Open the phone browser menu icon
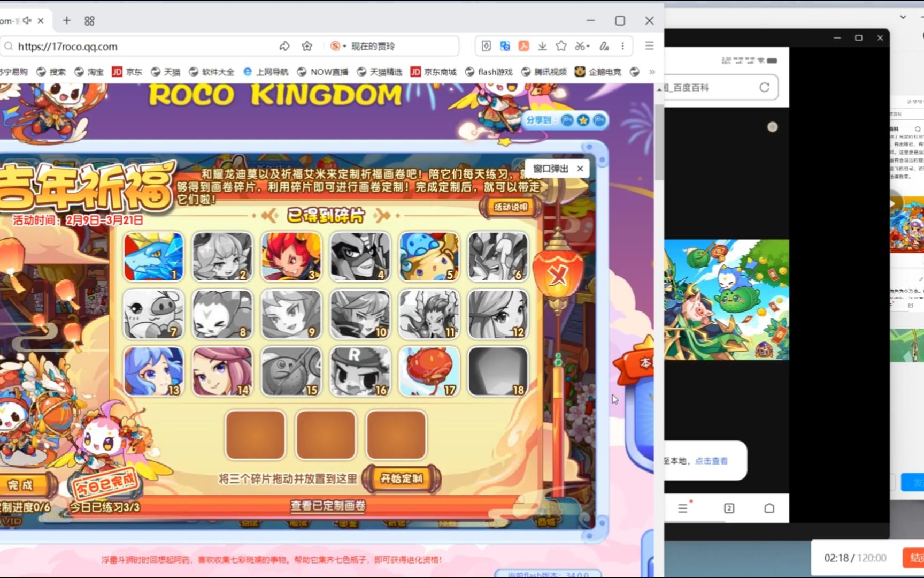The width and height of the screenshot is (924, 578). (x=683, y=508)
